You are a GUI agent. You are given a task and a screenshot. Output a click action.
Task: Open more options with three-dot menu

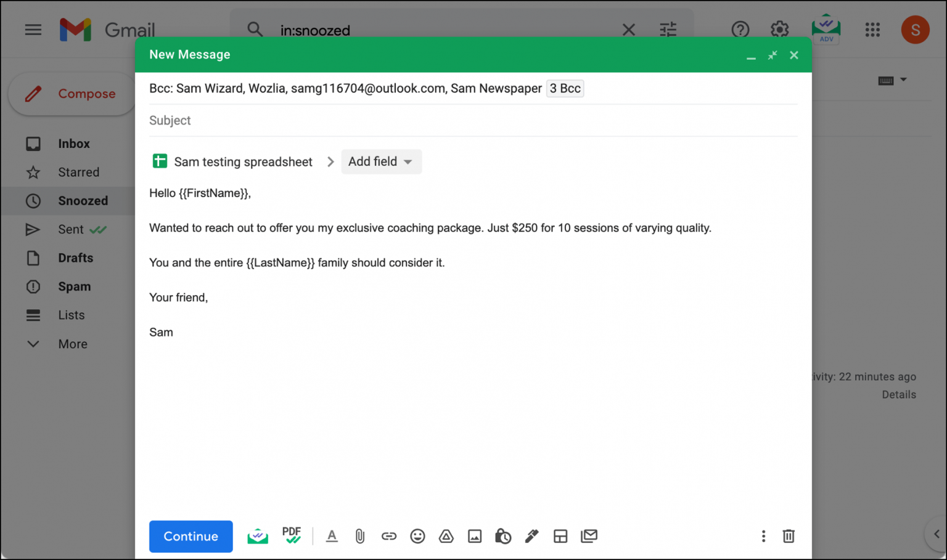763,536
